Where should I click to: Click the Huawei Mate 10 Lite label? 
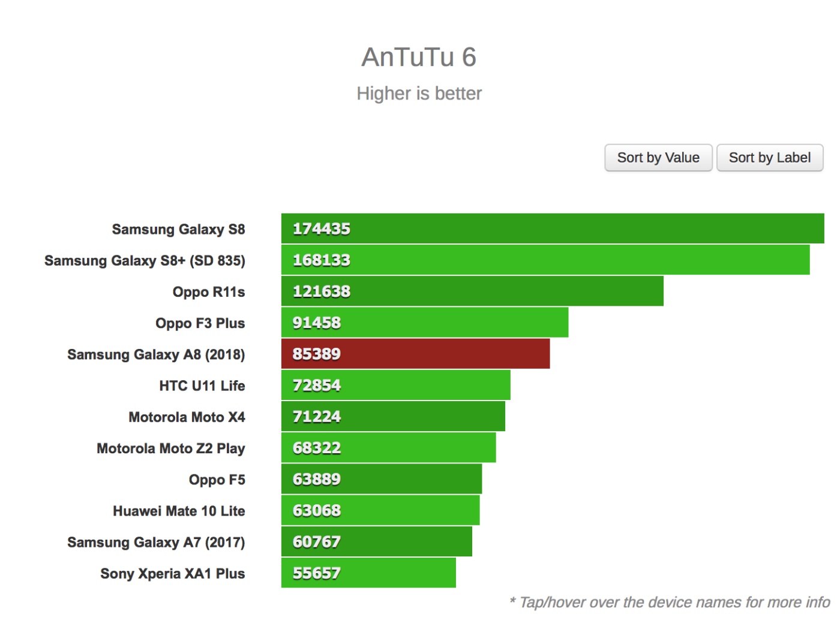[x=179, y=511]
